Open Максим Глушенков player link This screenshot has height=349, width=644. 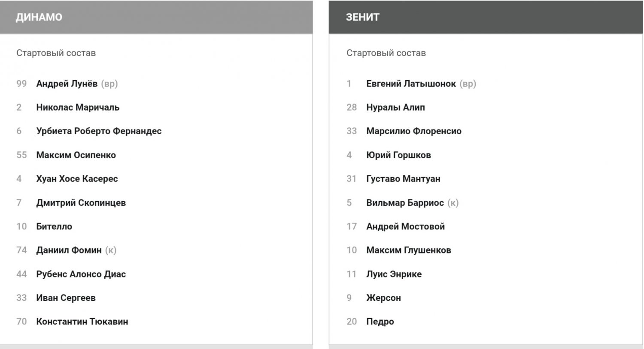click(x=409, y=250)
